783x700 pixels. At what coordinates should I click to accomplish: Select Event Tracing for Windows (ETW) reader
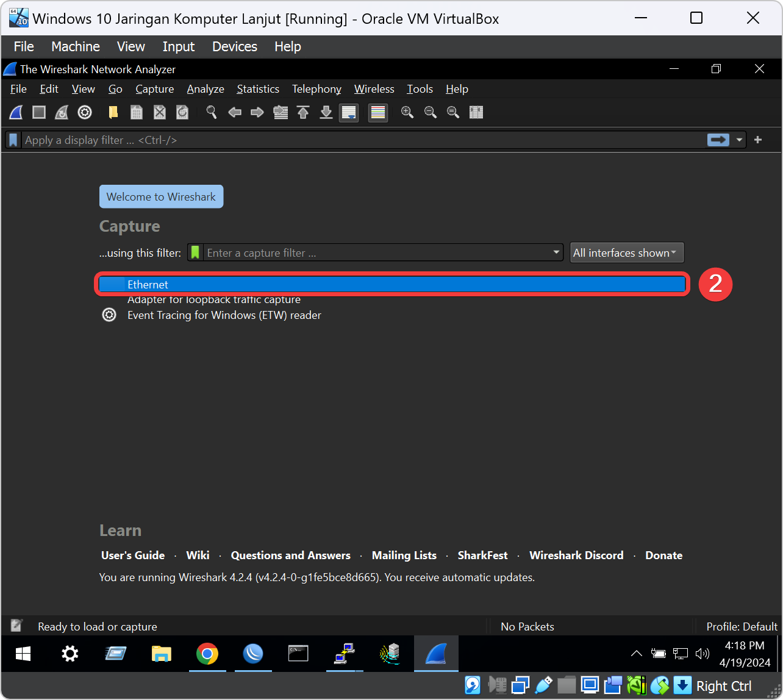[224, 315]
